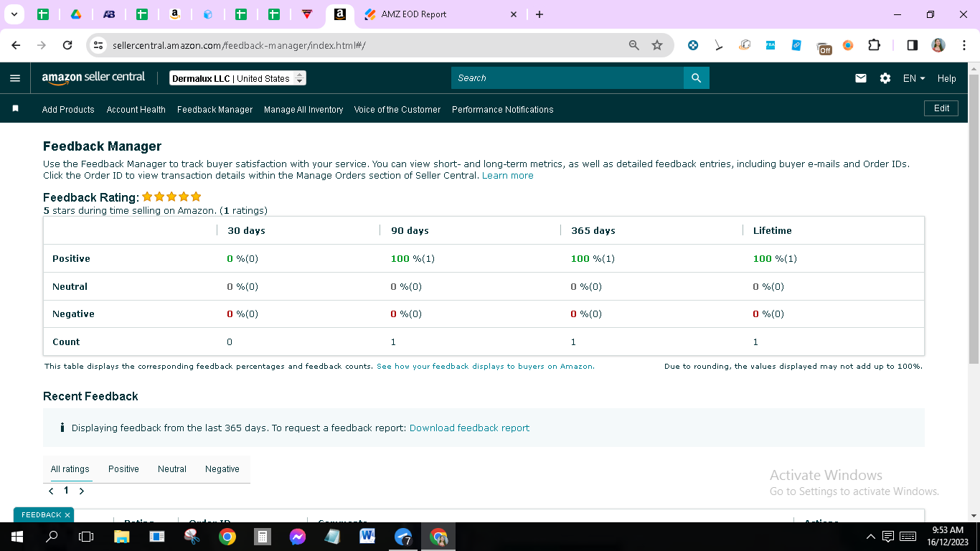Click the Amazon Seller Central logo
Screen dimensions: 980x551
(x=93, y=77)
